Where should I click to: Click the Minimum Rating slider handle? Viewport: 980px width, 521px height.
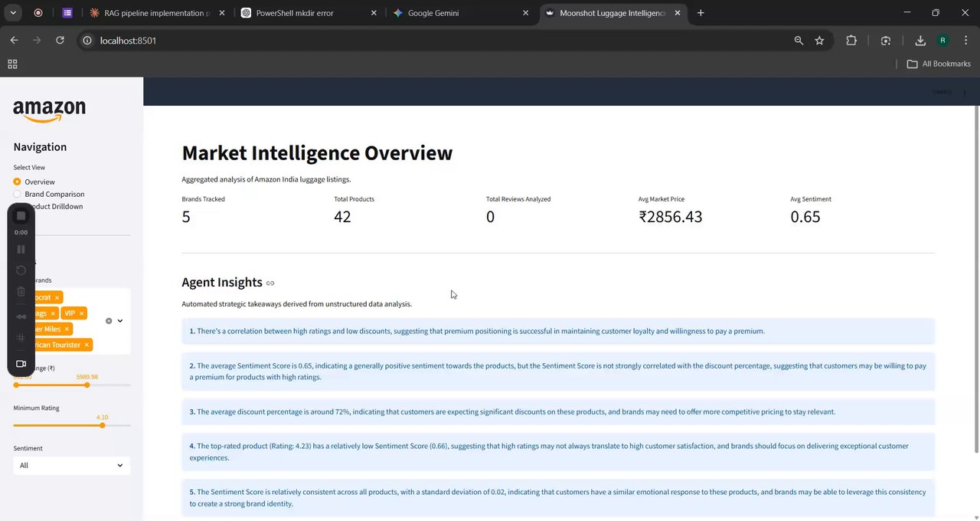tap(102, 425)
